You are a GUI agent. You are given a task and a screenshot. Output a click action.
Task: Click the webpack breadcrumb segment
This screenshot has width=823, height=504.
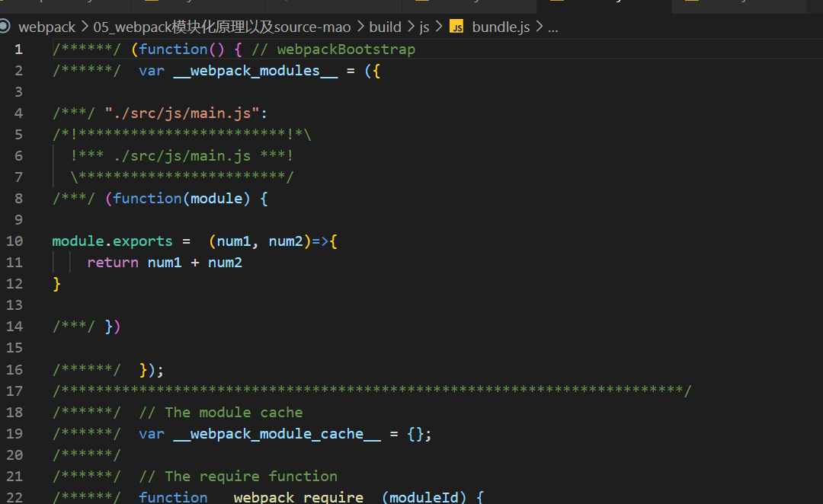[46, 27]
